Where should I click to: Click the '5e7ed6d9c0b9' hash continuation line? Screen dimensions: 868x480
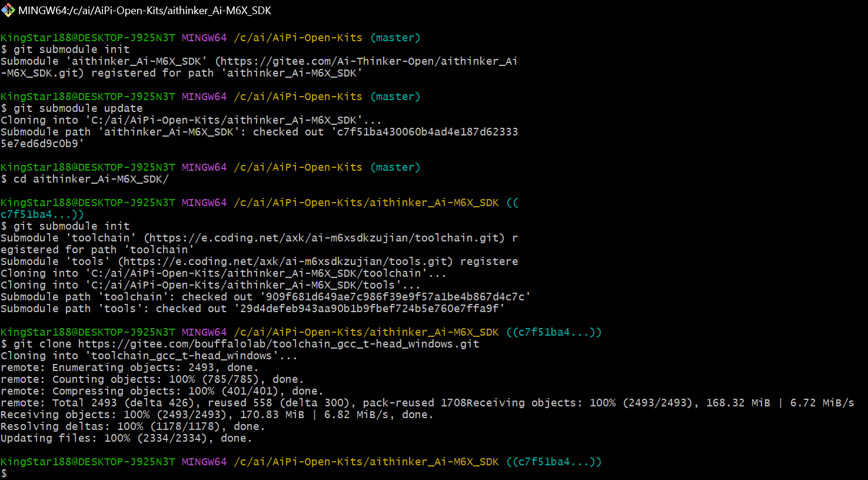(x=42, y=144)
